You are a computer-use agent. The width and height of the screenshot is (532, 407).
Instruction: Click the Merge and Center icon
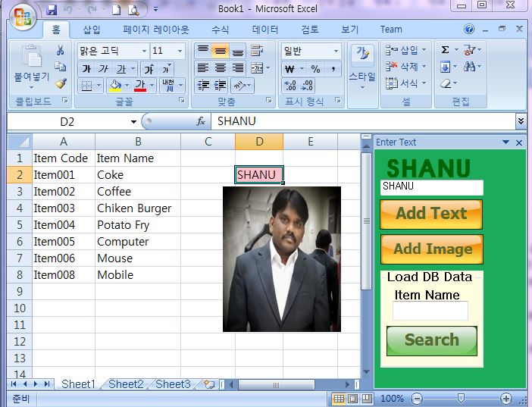click(x=257, y=68)
